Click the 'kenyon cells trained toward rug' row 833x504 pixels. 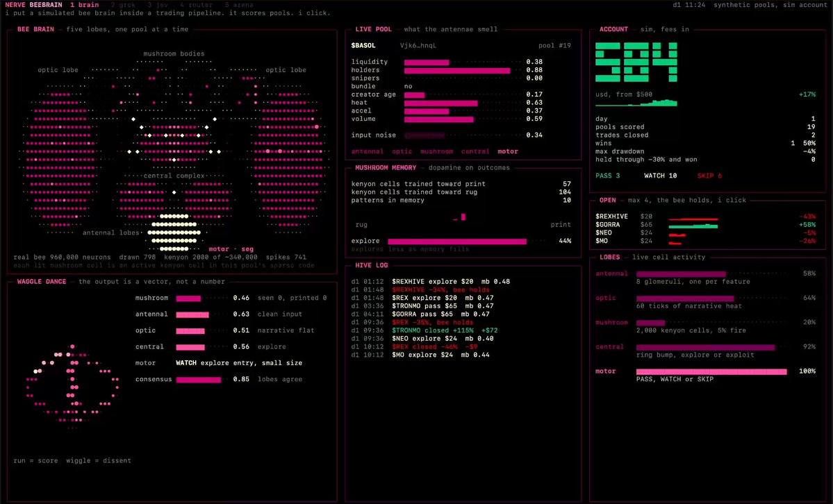tap(461, 192)
